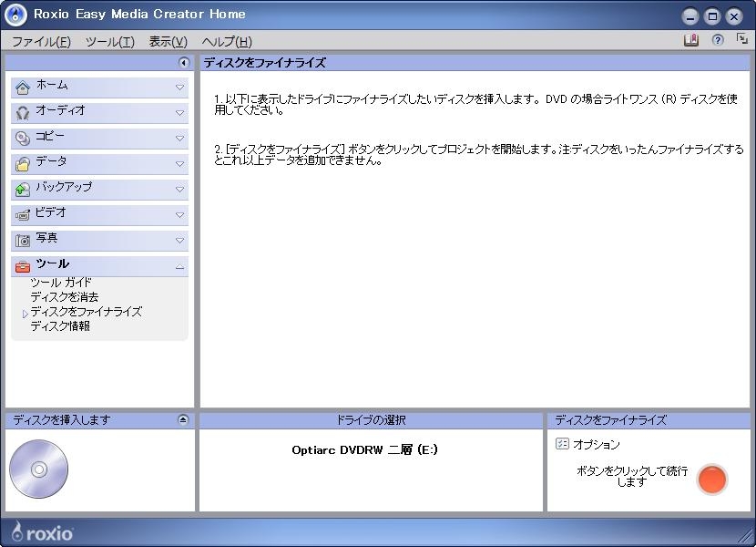Expand the ホーム category chevron

pos(179,88)
